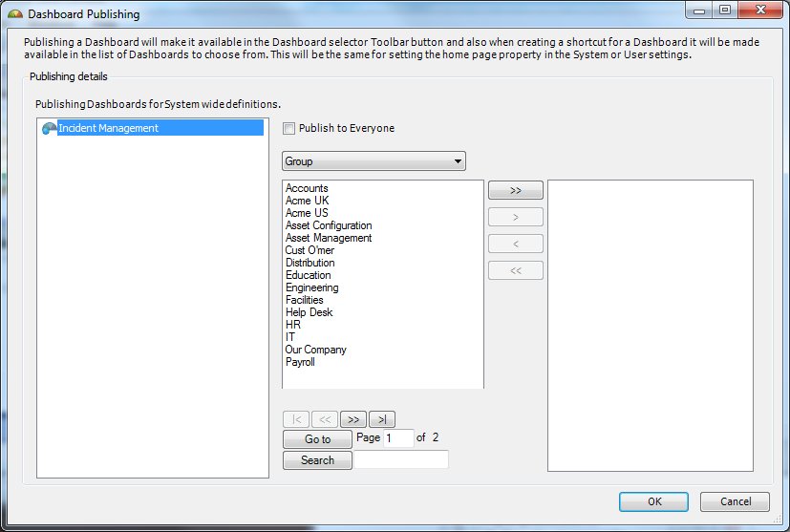Screen dimensions: 790x532
Task: Select Facilities in the group list
Action: pos(305,300)
